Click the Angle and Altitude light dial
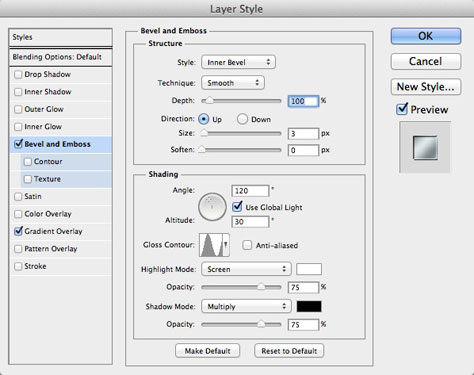 [x=212, y=207]
